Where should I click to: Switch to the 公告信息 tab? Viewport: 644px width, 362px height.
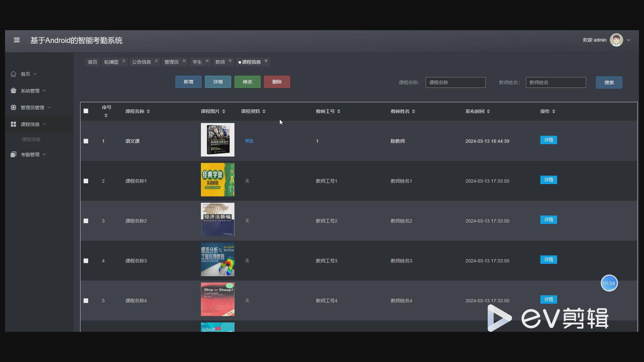pos(141,62)
